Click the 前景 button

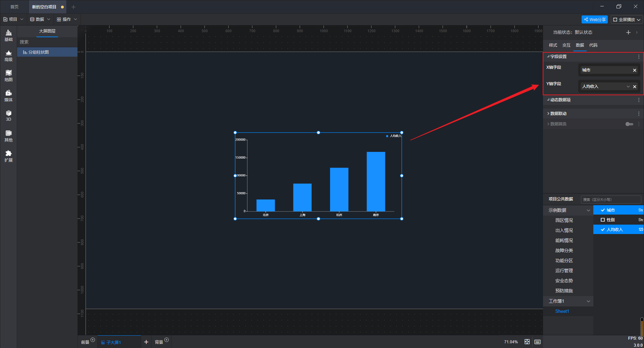(85, 342)
